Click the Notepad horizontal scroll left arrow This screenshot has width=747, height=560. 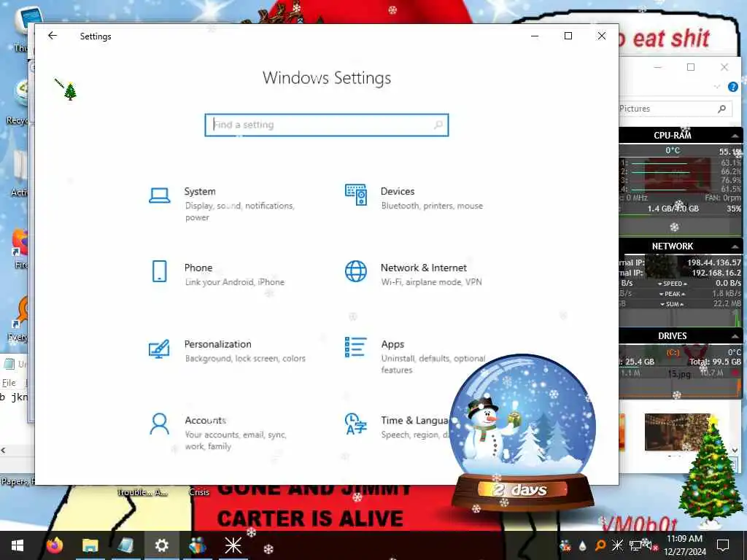[x=4, y=450]
